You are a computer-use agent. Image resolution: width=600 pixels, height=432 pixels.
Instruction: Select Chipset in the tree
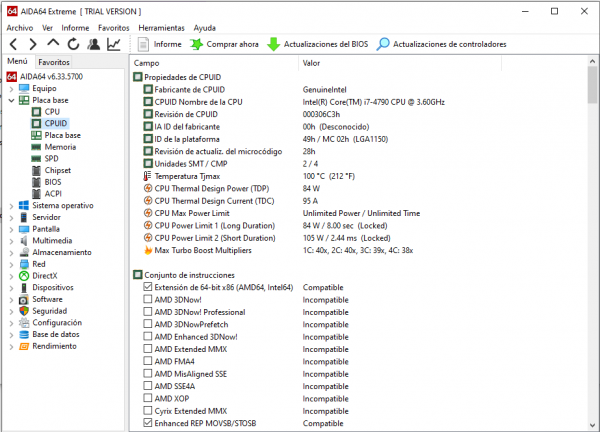tap(57, 170)
